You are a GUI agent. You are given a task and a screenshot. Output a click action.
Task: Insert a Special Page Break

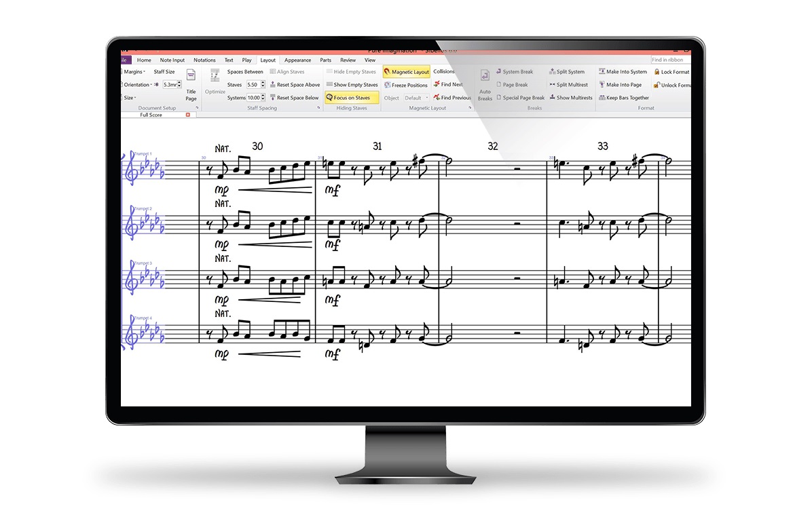pos(520,98)
